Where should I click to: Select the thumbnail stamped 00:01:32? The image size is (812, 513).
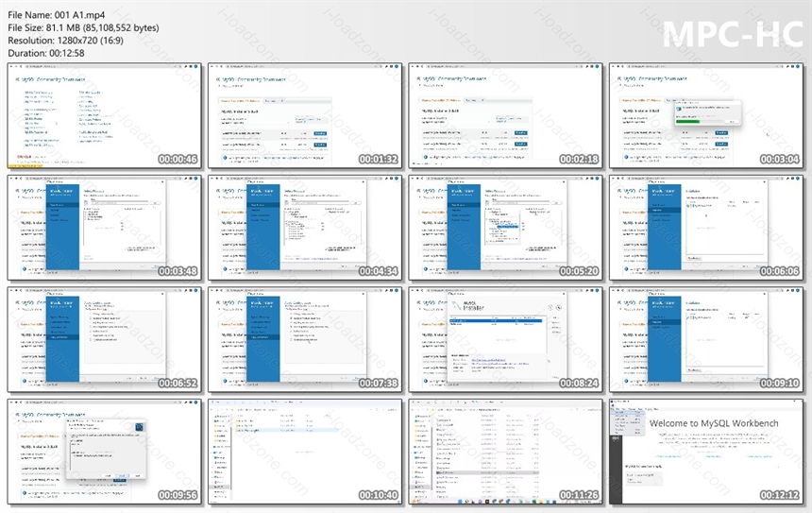[305, 115]
